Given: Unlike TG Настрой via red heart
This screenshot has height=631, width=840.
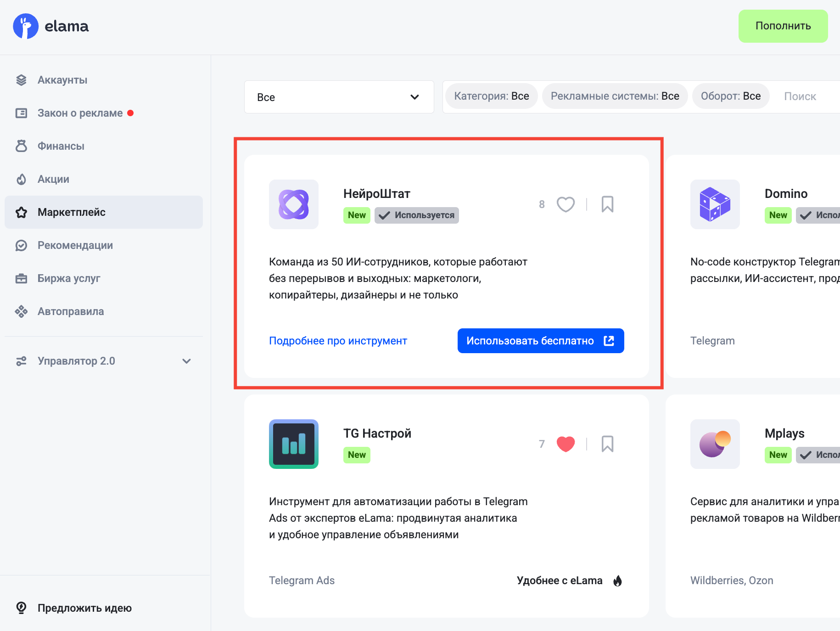Looking at the screenshot, I should pyautogui.click(x=566, y=444).
